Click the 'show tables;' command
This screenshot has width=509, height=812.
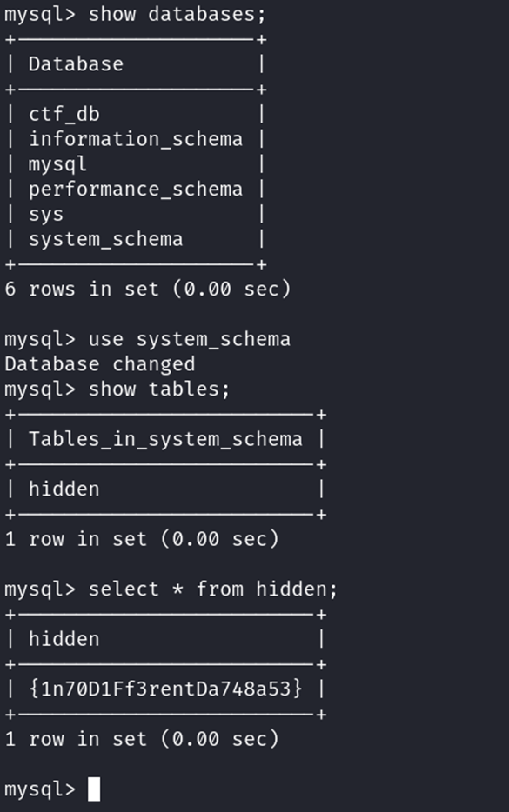point(159,389)
